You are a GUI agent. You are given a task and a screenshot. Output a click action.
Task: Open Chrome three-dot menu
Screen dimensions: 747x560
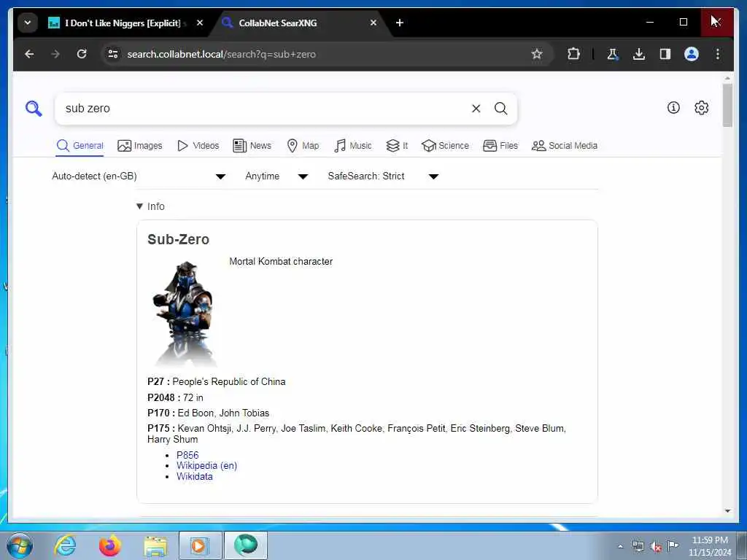click(x=718, y=54)
